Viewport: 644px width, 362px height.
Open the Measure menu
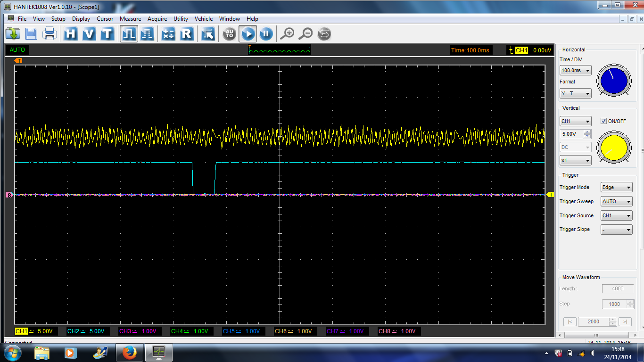tap(130, 19)
